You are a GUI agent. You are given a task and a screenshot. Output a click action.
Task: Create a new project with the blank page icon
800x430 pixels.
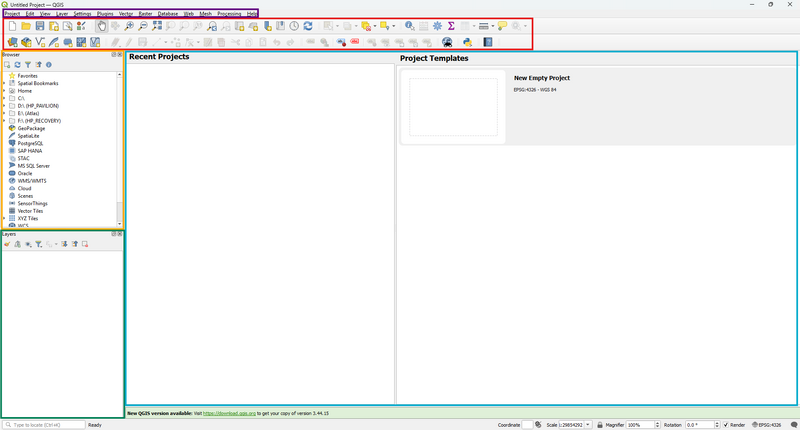tap(12, 26)
